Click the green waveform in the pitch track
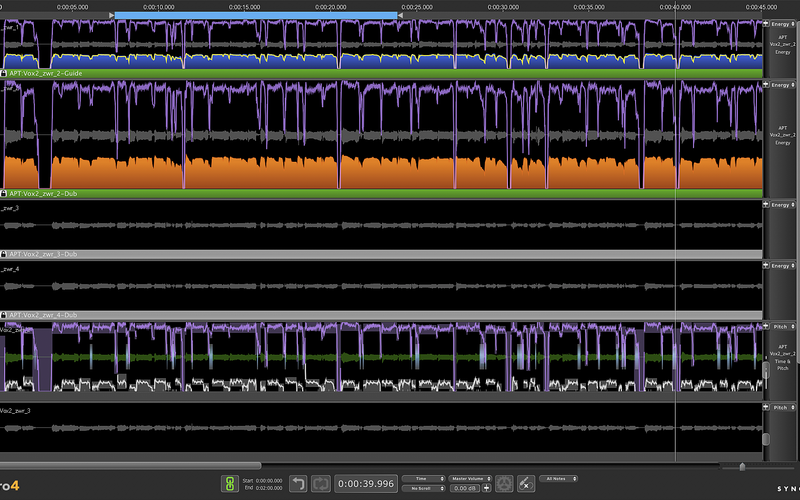The image size is (800, 500). click(x=383, y=357)
